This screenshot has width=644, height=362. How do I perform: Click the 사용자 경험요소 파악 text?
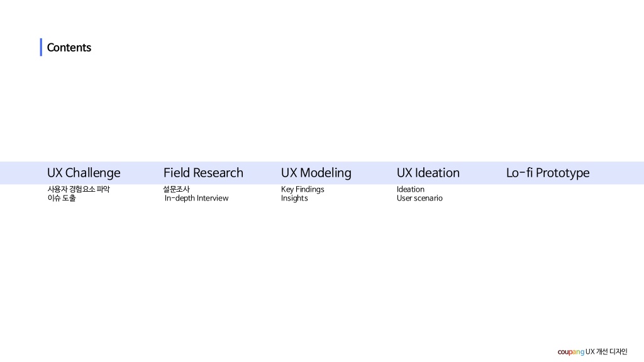(79, 189)
